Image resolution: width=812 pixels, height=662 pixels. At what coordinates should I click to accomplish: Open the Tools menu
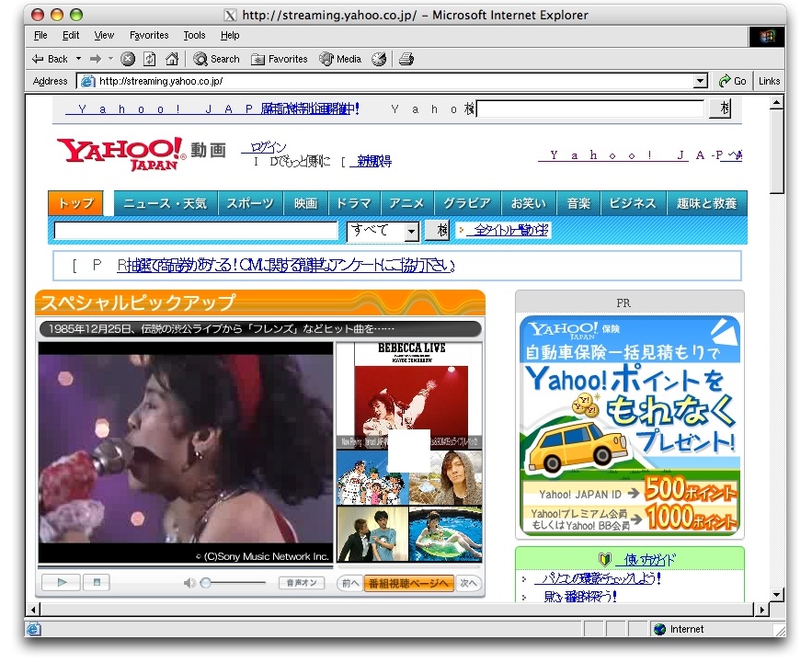pos(194,35)
